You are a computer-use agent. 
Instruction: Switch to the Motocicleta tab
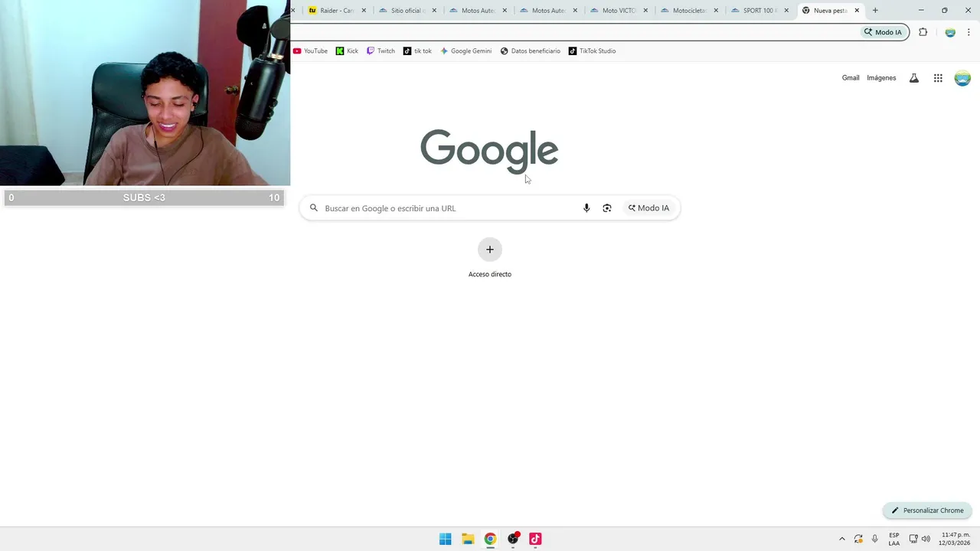click(x=690, y=11)
